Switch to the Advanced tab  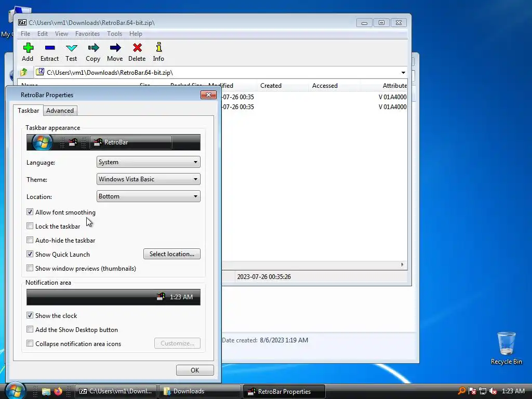click(60, 111)
